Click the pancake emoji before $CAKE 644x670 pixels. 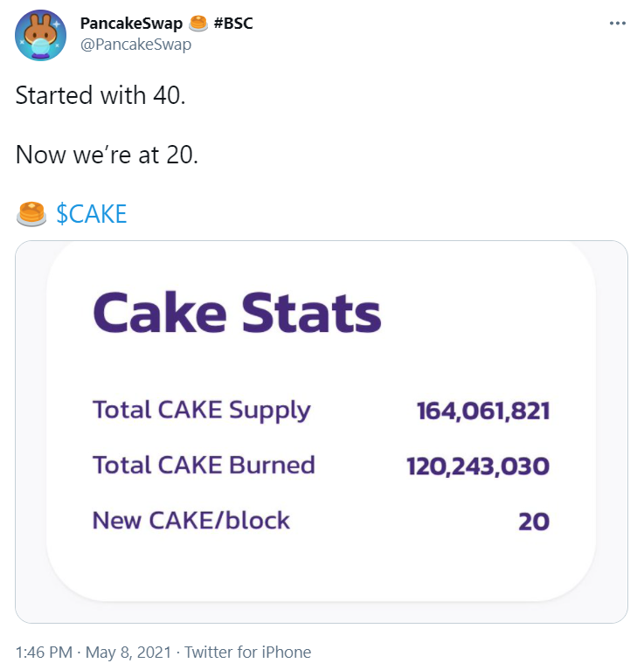pos(31,212)
